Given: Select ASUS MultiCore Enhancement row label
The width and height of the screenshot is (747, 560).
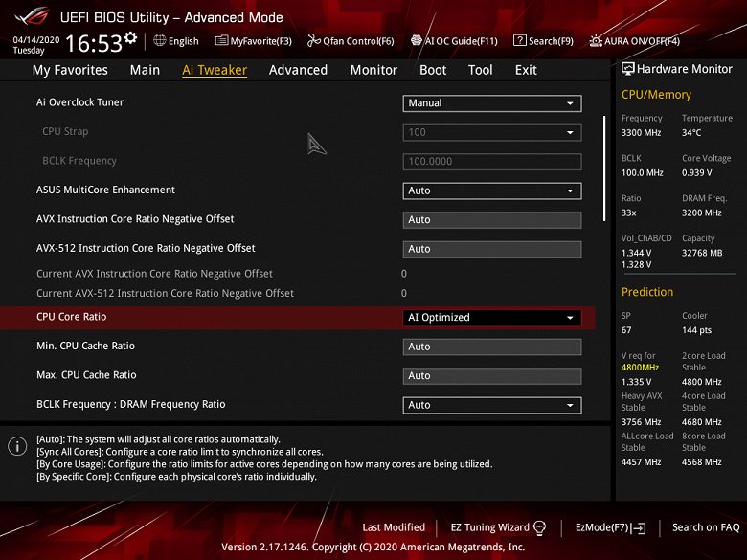Looking at the screenshot, I should pos(105,190).
